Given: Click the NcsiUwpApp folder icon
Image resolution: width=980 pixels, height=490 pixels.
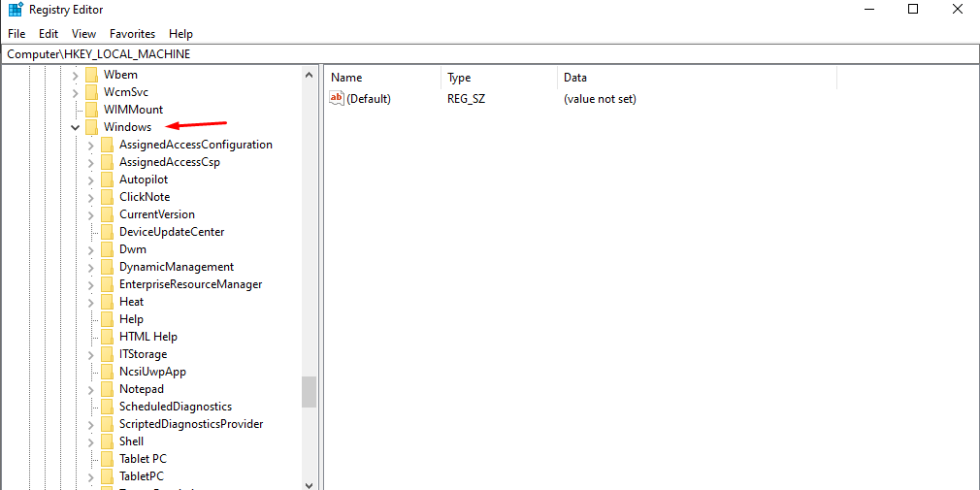Looking at the screenshot, I should tap(108, 373).
